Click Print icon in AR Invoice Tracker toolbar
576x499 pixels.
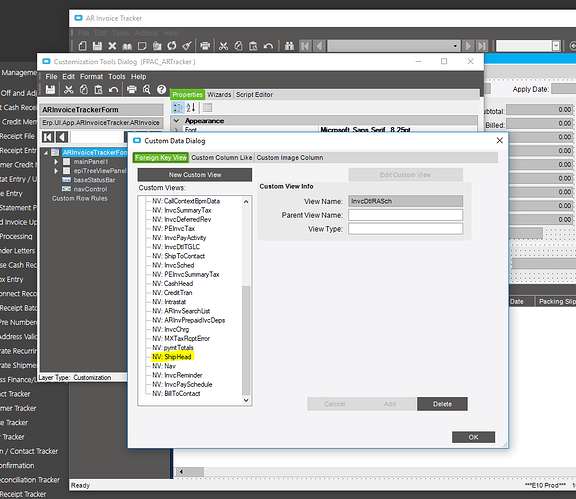pos(205,46)
